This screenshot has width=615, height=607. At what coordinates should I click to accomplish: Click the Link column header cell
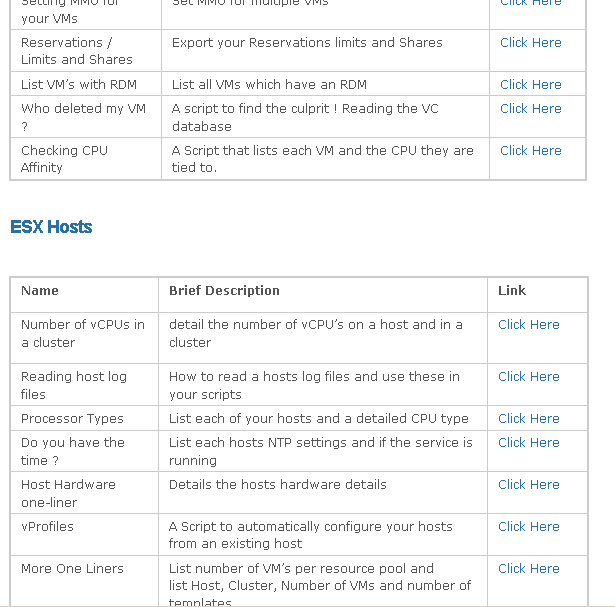[x=512, y=291]
